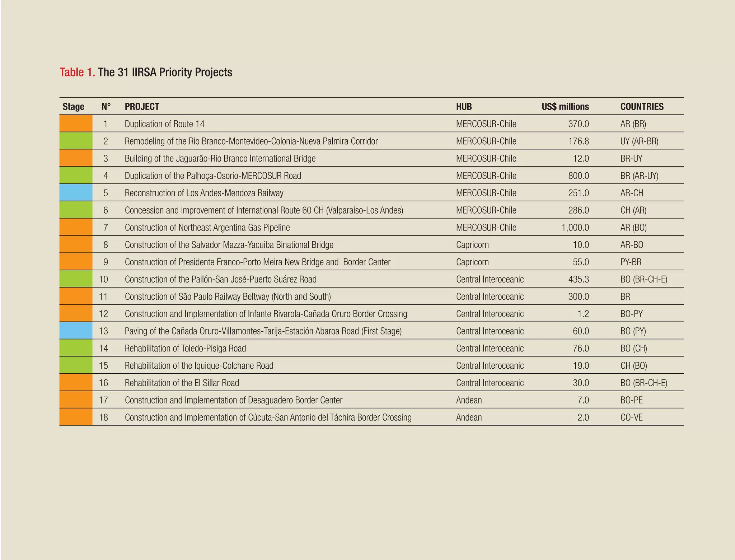
Task: Select Reconstruction of Los Andes-Mendoza Railway text
Action: pyautogui.click(x=204, y=193)
